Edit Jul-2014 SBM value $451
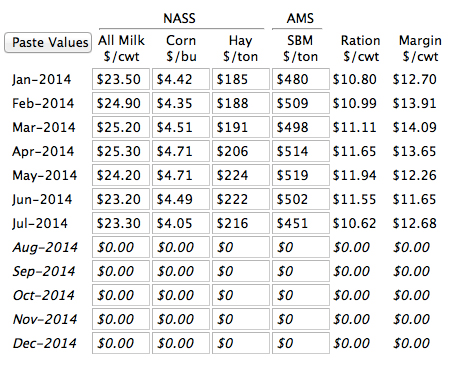 [301, 223]
